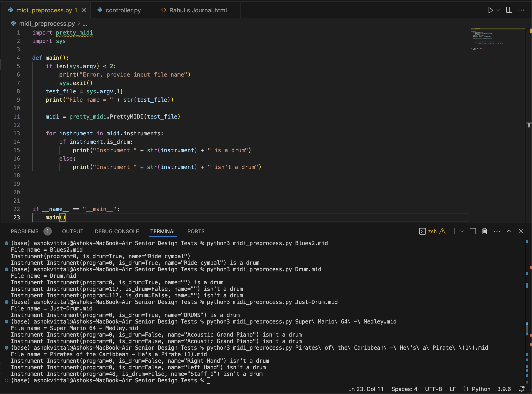Run the Python file with play icon
532x394 pixels.
(x=490, y=10)
